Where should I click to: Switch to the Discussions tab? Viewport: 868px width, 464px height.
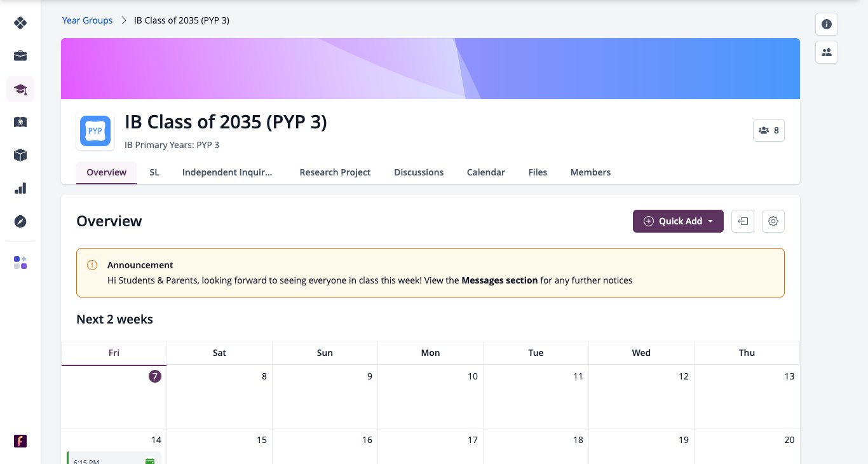pyautogui.click(x=419, y=172)
